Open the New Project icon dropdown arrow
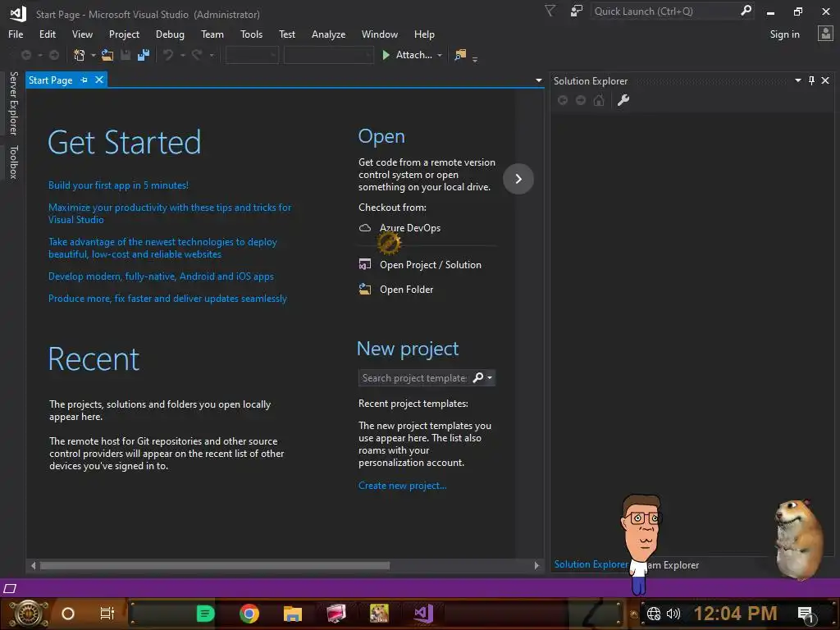 94,55
